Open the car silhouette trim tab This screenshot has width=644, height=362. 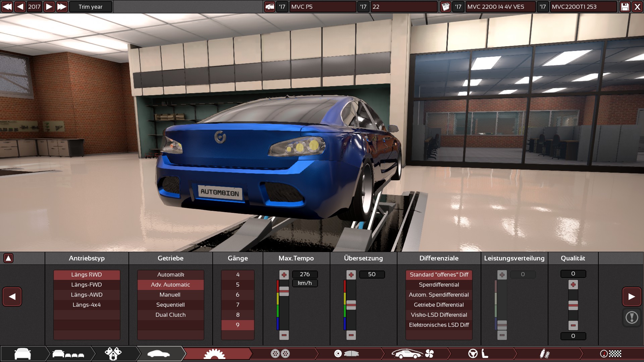tap(159, 354)
